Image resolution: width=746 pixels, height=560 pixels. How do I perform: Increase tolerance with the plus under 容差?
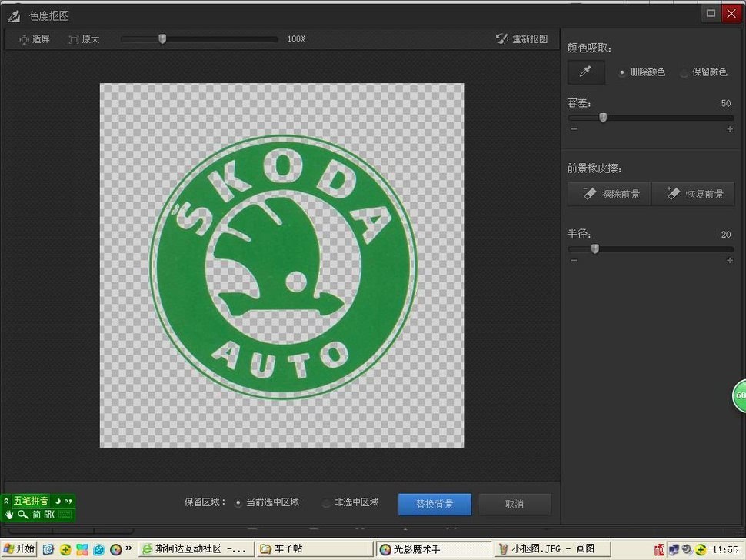pos(730,129)
